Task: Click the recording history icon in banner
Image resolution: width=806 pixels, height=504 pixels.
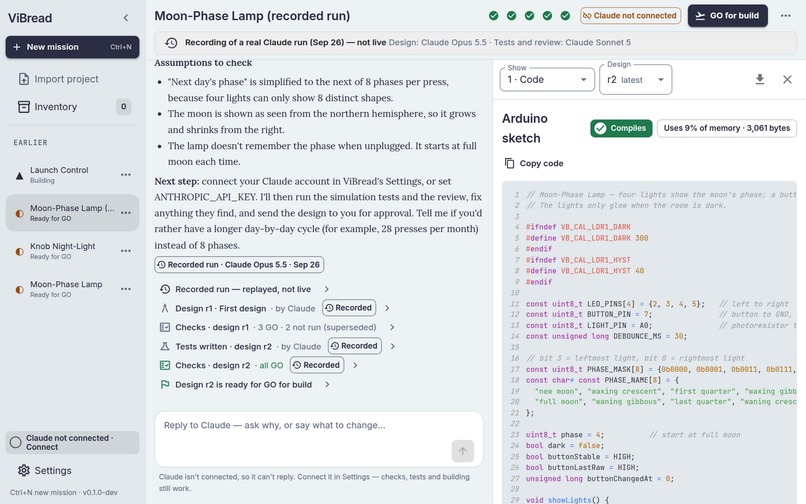Action: 171,43
